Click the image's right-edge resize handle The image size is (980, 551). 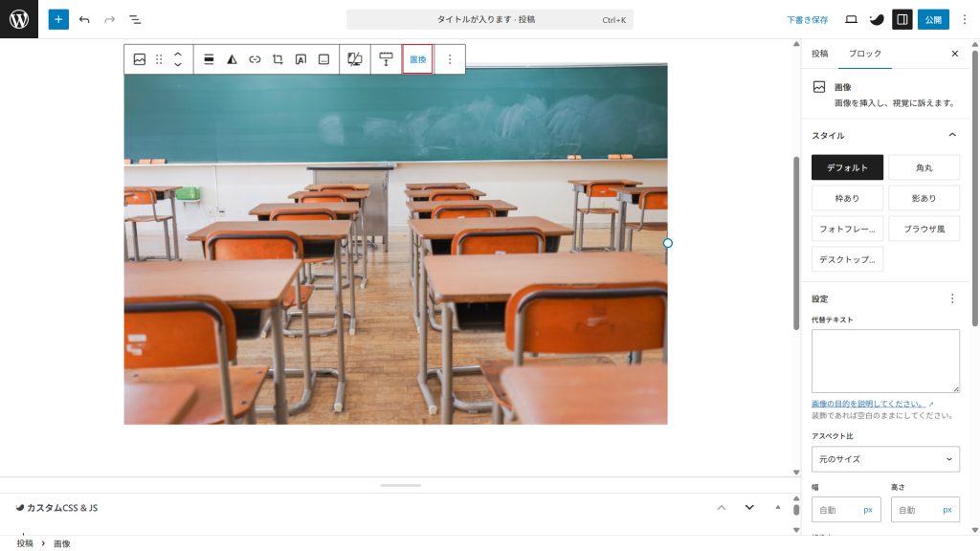[x=668, y=243]
